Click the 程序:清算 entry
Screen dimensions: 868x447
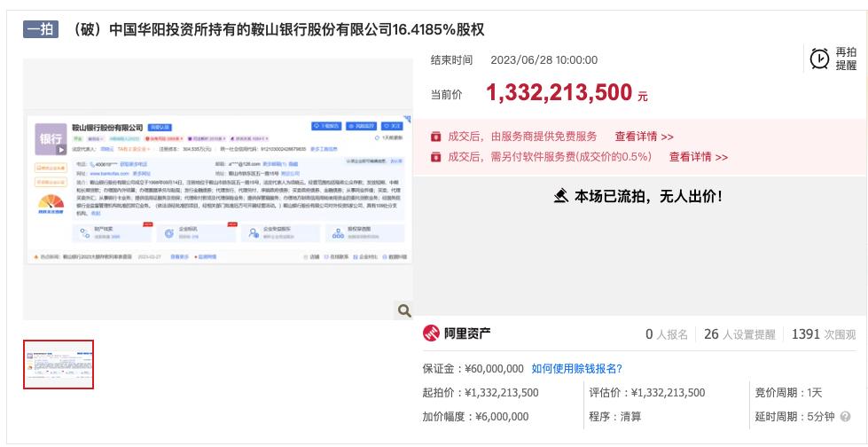(x=615, y=417)
